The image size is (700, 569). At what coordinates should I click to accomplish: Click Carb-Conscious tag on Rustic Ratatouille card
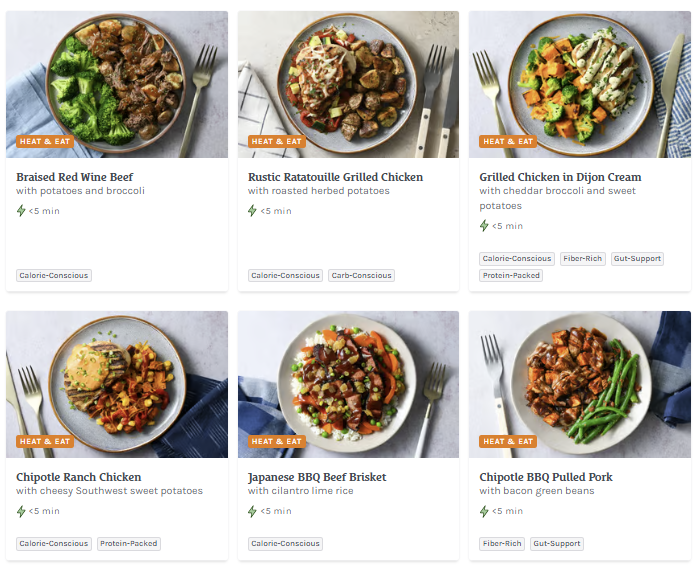(x=361, y=275)
